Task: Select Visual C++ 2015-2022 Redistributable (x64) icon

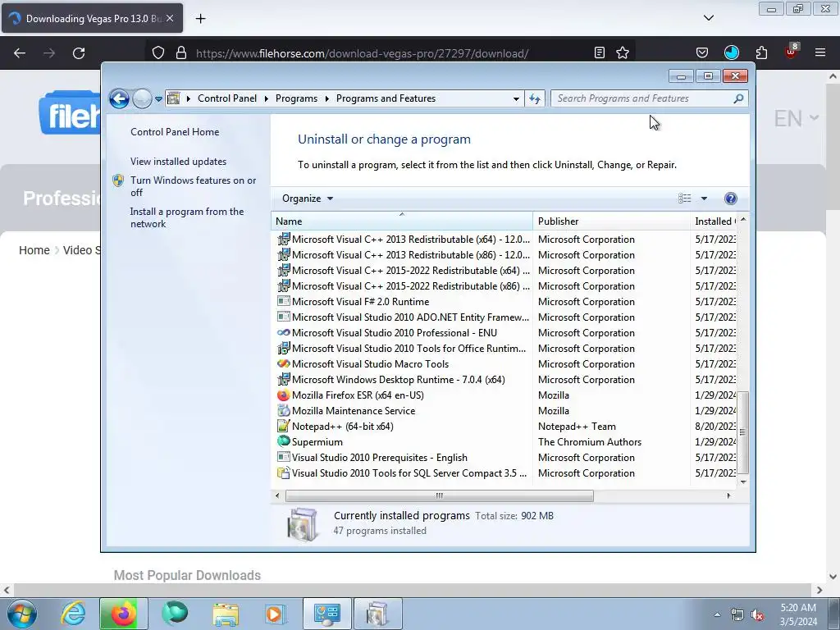Action: pos(283,270)
